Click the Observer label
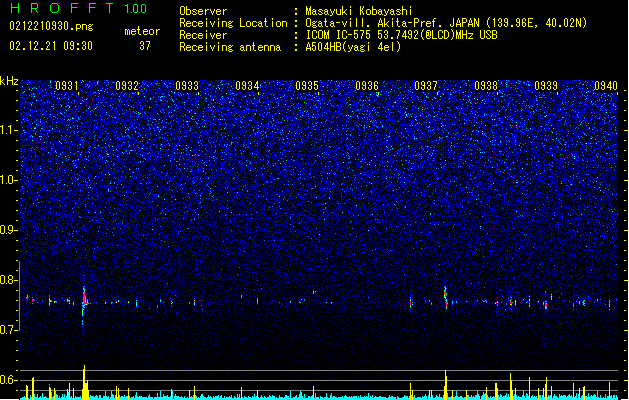The image size is (629, 400). coord(203,11)
